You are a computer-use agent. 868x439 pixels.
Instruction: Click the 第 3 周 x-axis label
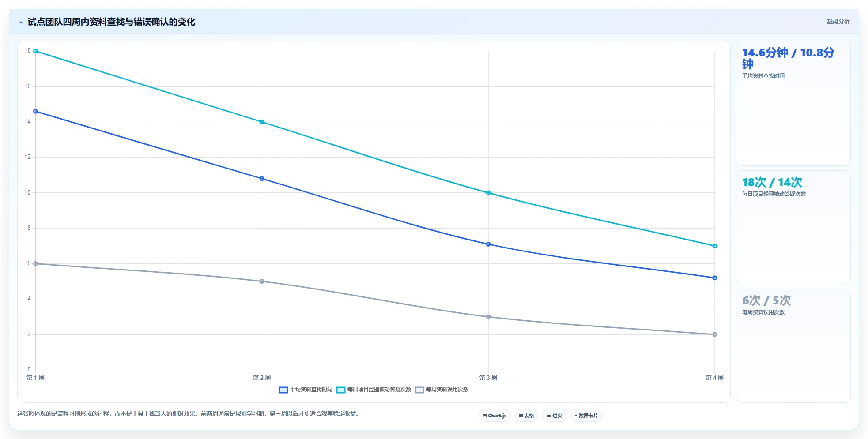pyautogui.click(x=488, y=378)
